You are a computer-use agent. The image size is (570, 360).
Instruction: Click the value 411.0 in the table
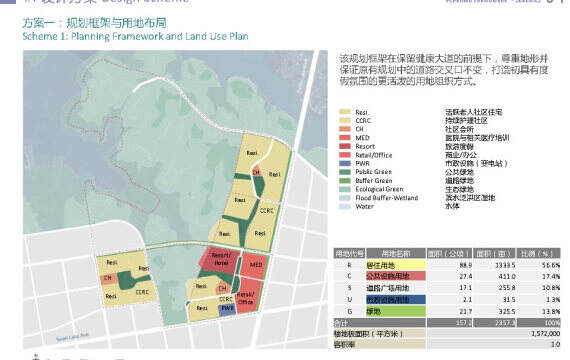coord(507,276)
